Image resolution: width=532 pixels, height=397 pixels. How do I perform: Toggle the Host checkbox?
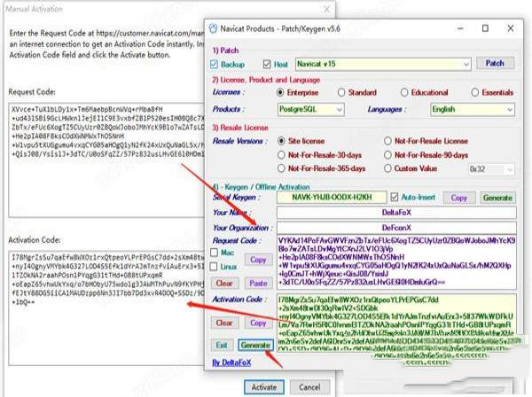pyautogui.click(x=267, y=64)
